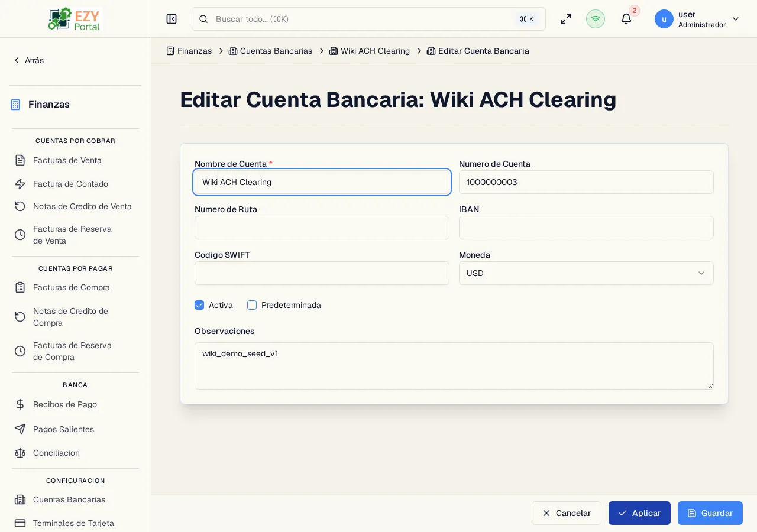Open the Moneda USD dropdown
The width and height of the screenshot is (757, 532).
tap(586, 273)
